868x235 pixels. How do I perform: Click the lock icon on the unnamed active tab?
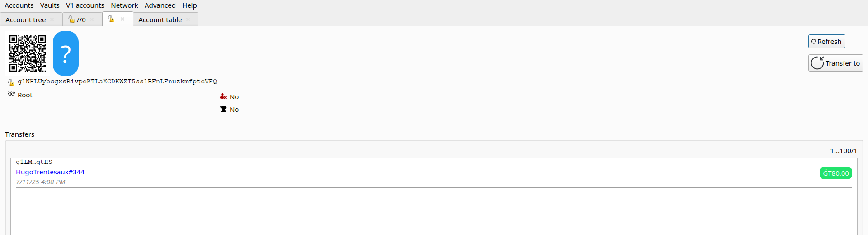[x=111, y=19]
